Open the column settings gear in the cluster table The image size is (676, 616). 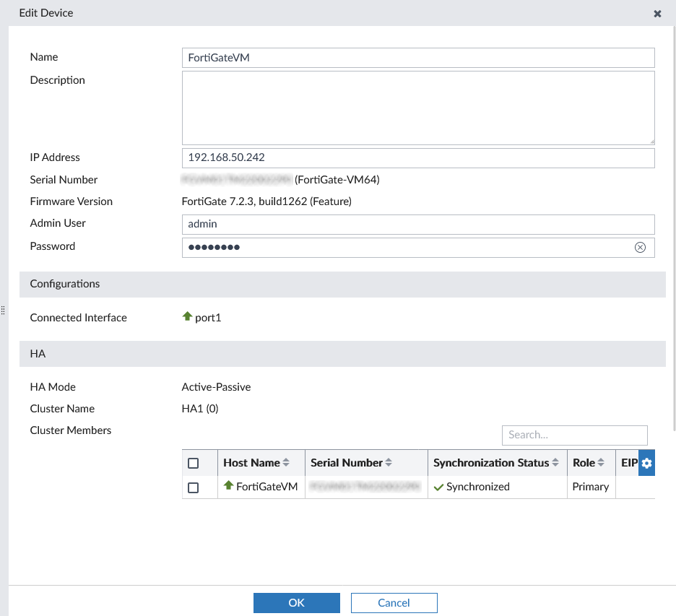pyautogui.click(x=646, y=462)
